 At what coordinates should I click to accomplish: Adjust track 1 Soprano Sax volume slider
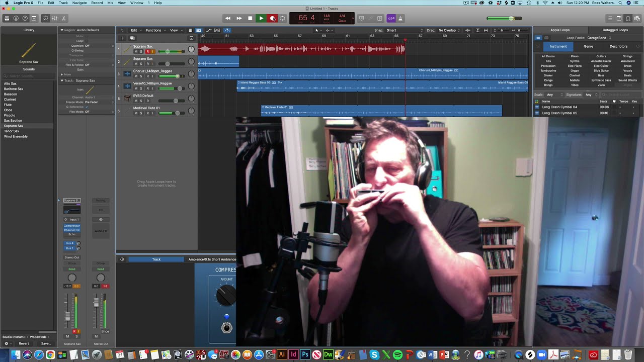(171, 52)
